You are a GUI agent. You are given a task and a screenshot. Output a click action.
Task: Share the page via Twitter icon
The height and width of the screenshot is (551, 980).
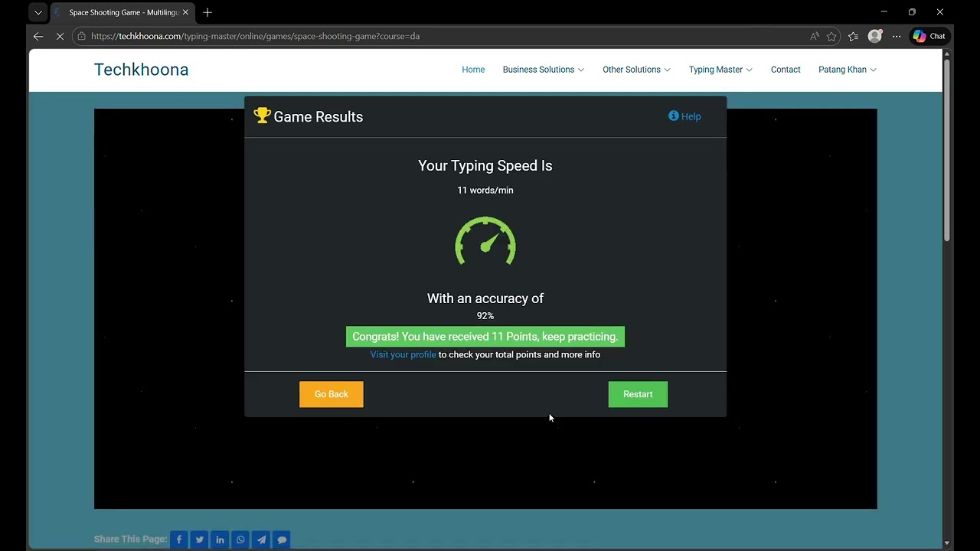point(200,540)
